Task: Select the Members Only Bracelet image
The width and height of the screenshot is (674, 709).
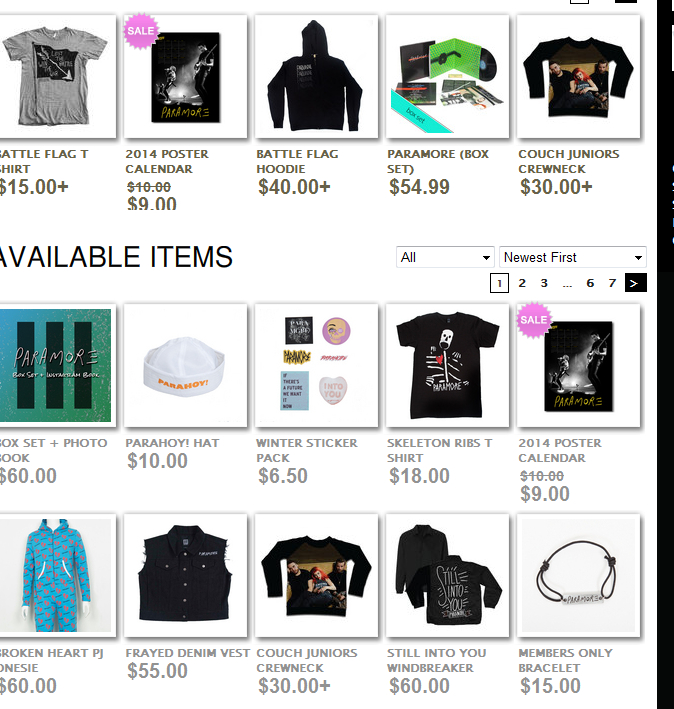Action: tap(579, 575)
